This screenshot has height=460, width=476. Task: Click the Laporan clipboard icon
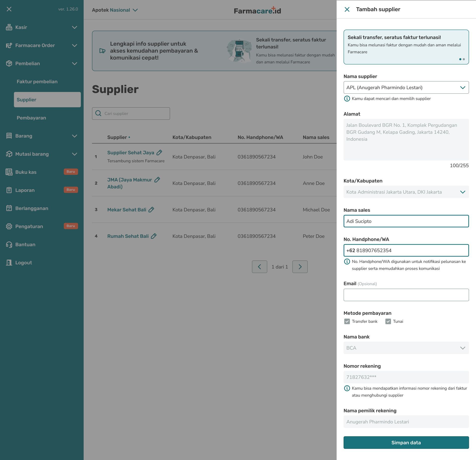coord(9,190)
